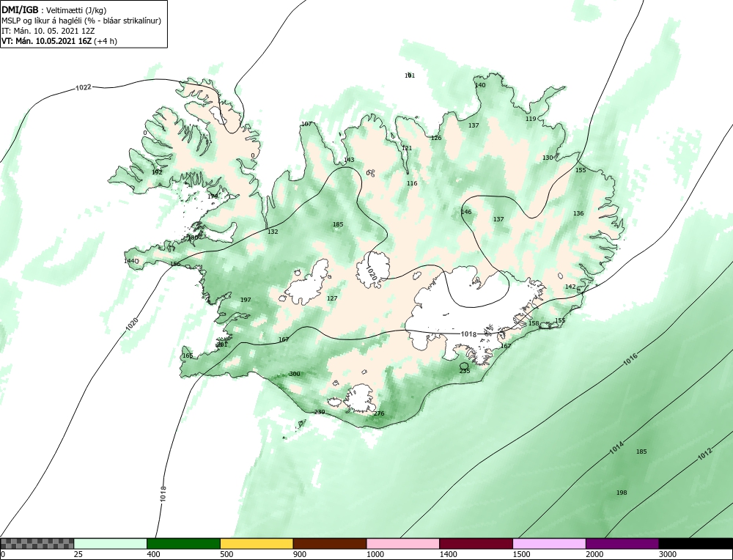This screenshot has height=560, width=733.
Task: Click the value 239 on the south coast
Action: tap(320, 412)
